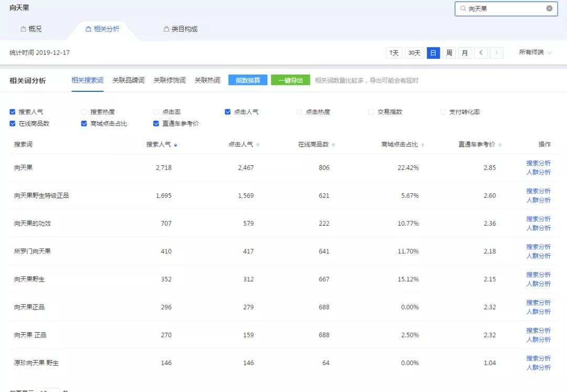Sort by the 搜索人气 column arrow
The width and height of the screenshot is (567, 392).
click(175, 143)
